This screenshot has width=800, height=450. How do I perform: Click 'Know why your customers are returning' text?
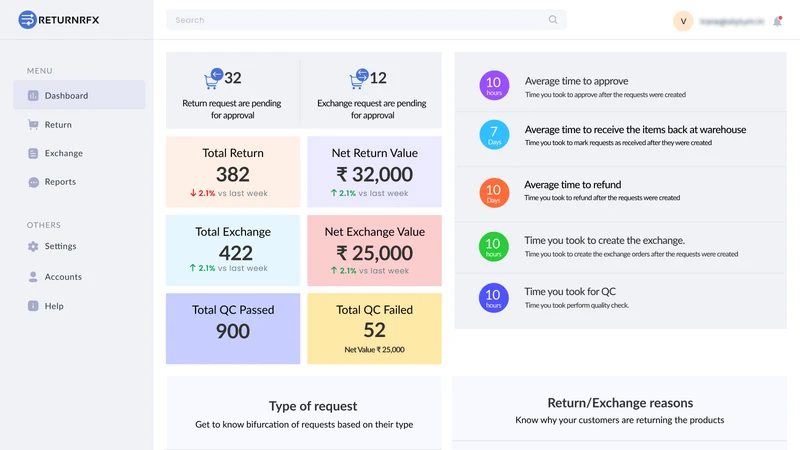click(x=619, y=420)
